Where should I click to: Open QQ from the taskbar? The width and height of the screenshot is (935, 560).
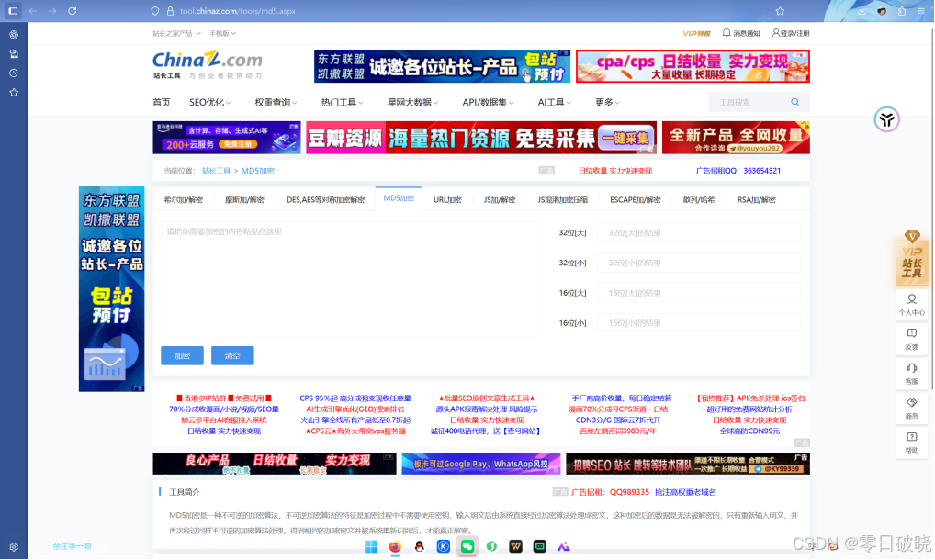click(419, 546)
